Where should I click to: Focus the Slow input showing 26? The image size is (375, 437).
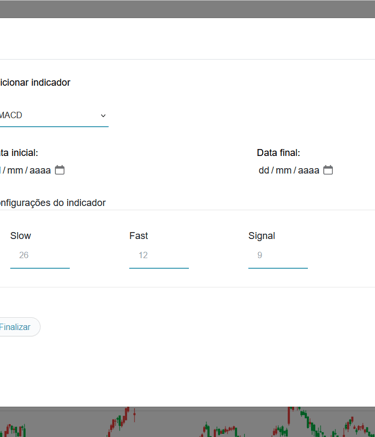tap(40, 256)
